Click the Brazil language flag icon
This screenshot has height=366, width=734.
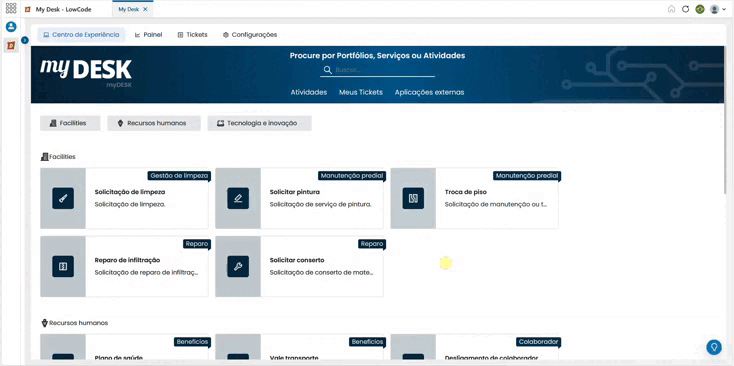700,9
